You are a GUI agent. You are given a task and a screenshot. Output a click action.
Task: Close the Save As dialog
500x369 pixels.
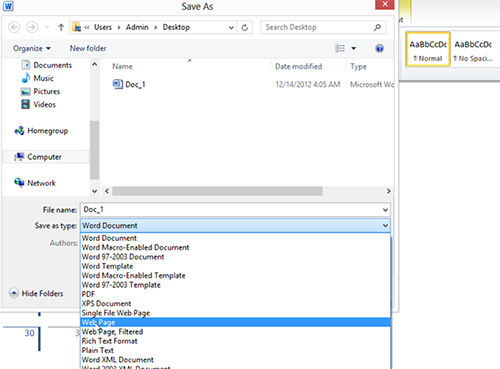coord(385,4)
